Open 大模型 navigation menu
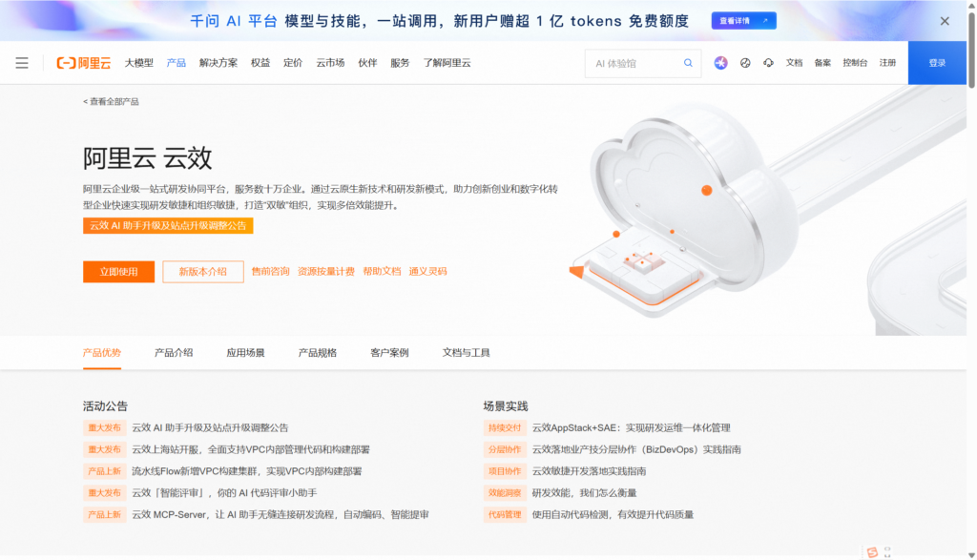The width and height of the screenshot is (977, 560). coord(139,63)
